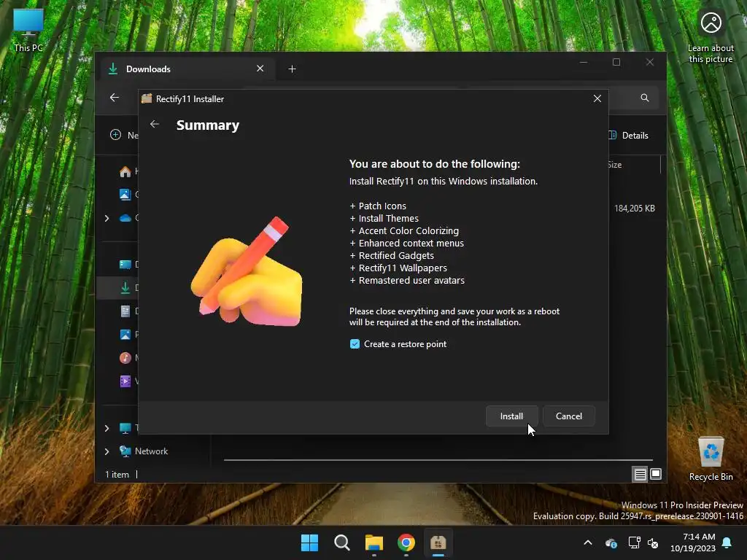Image resolution: width=747 pixels, height=560 pixels.
Task: Add a new tab in File Explorer
Action: pyautogui.click(x=292, y=69)
